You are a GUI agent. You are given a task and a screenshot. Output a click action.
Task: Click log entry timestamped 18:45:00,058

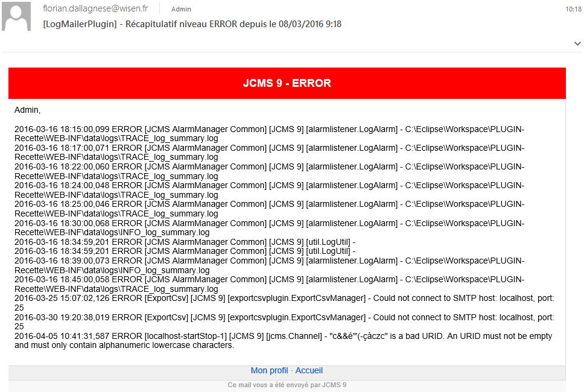point(269,284)
